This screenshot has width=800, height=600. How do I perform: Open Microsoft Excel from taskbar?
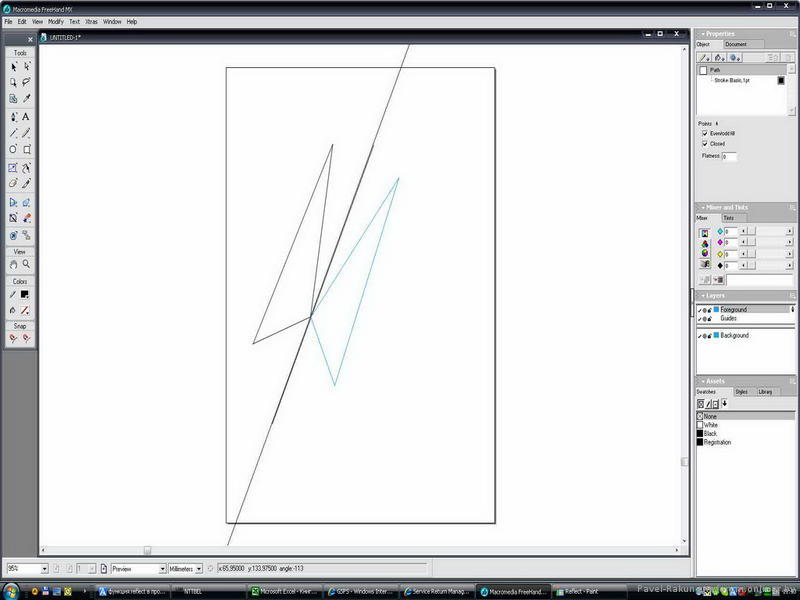[x=284, y=592]
